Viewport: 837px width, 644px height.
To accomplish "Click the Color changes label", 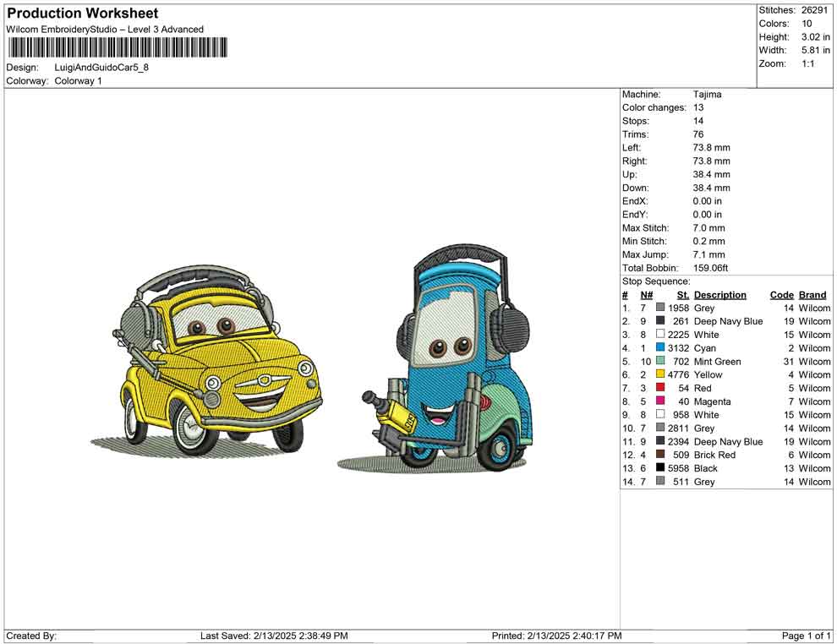I will click(654, 108).
